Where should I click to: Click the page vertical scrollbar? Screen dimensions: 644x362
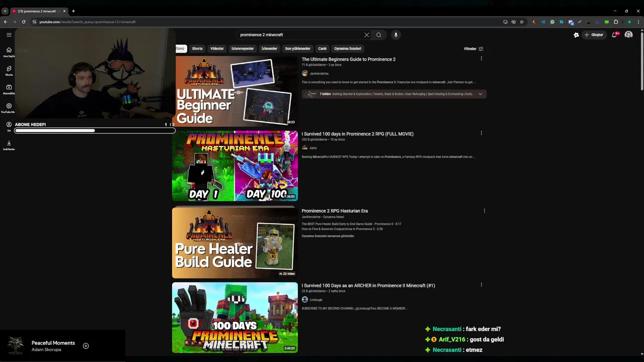pos(641,60)
